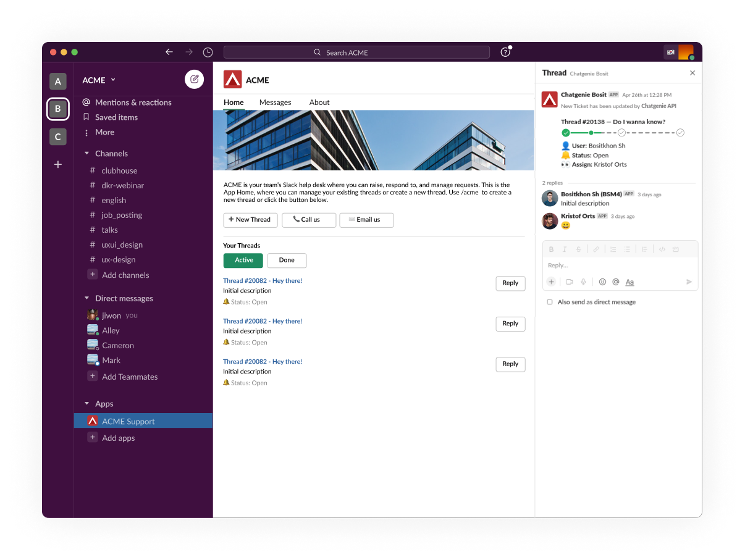Click Add Teammates
Screen dimensions: 745x560
[x=123, y=377]
